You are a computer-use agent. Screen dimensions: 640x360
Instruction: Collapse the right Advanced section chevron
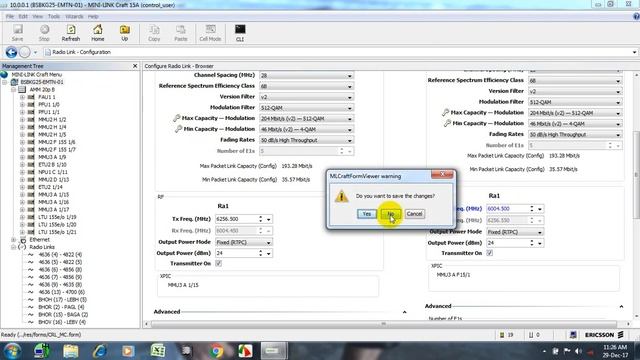coord(621,306)
